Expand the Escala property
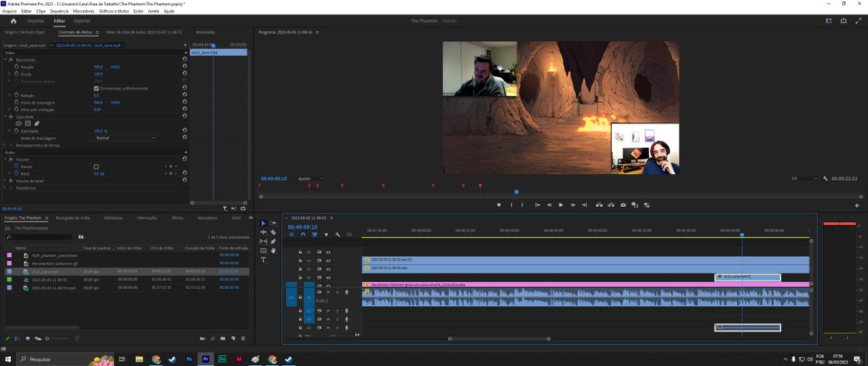This screenshot has height=366, width=868. (x=9, y=74)
